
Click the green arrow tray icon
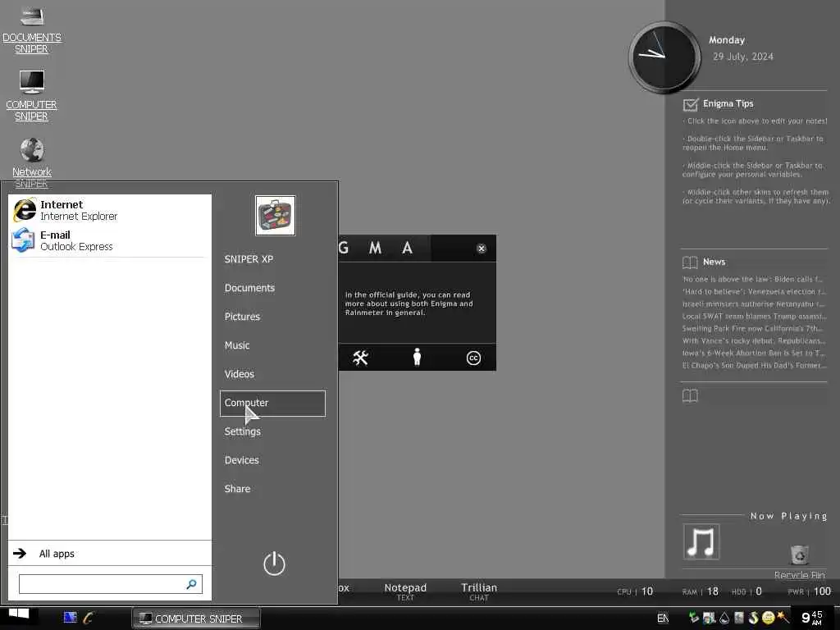[x=694, y=618]
